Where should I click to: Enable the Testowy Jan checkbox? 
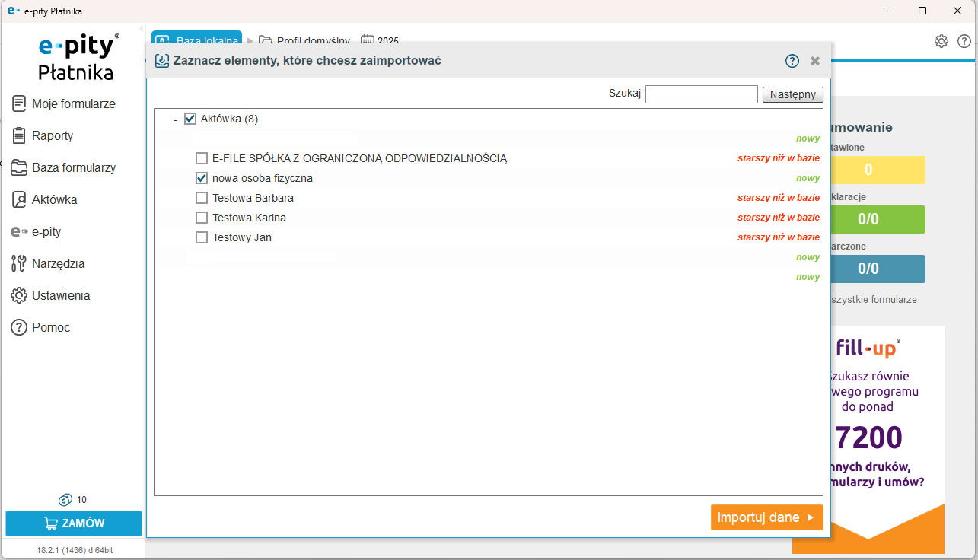pos(202,237)
